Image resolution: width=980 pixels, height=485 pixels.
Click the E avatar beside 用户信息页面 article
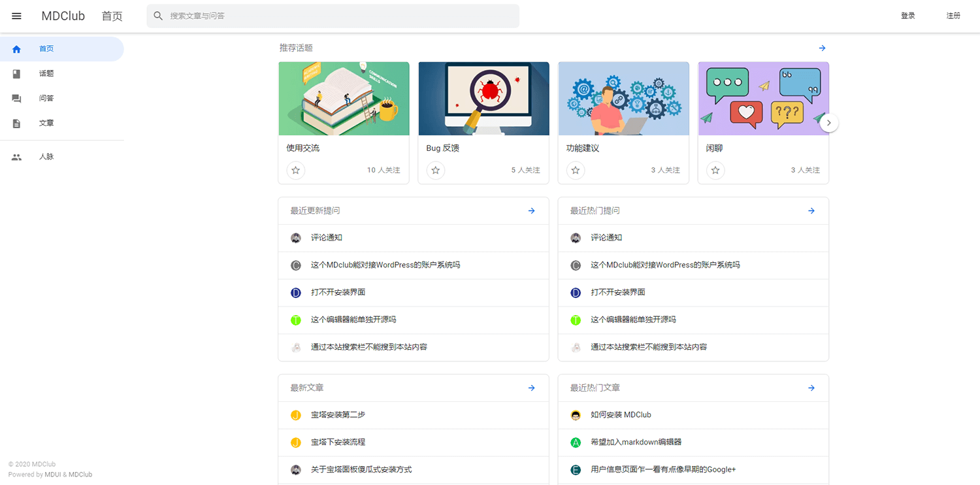576,470
